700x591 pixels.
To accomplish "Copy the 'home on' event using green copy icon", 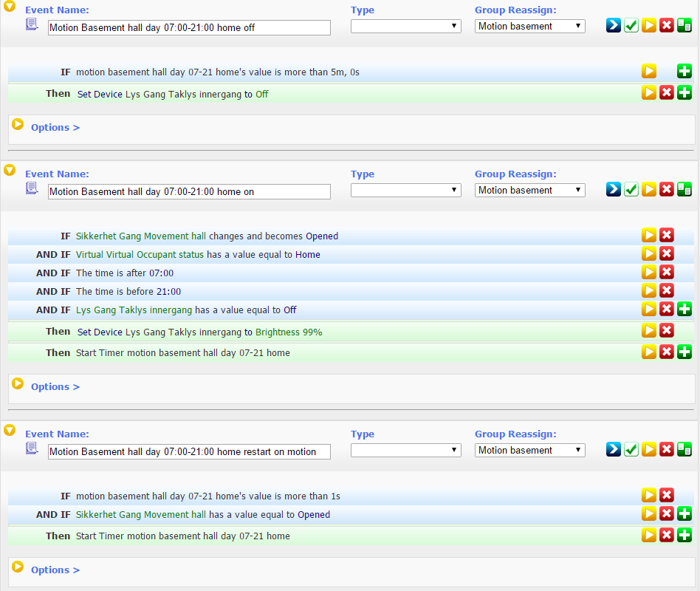I will [684, 189].
